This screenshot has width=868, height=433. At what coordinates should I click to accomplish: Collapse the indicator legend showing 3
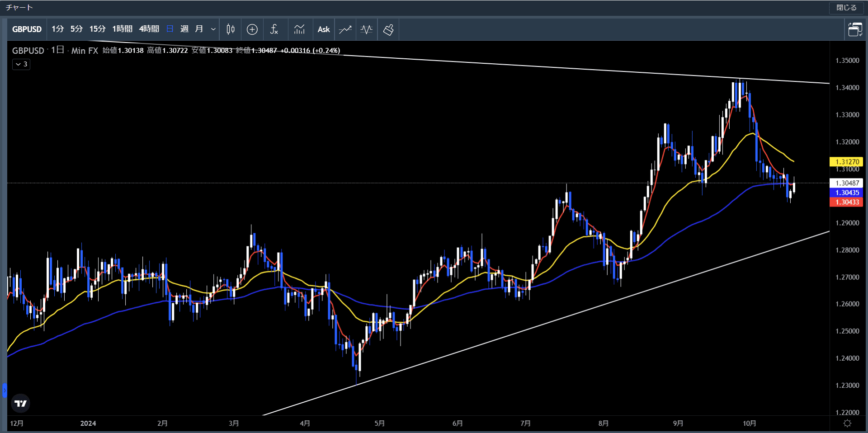click(x=21, y=64)
